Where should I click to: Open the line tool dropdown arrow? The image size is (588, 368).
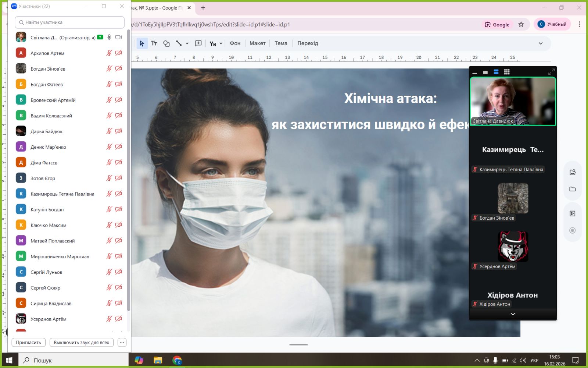coord(187,43)
